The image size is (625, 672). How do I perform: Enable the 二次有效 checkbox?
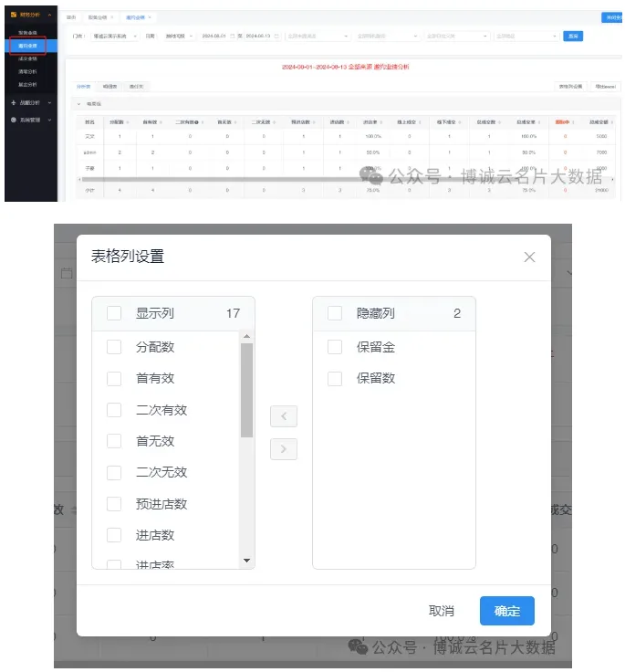(x=114, y=410)
